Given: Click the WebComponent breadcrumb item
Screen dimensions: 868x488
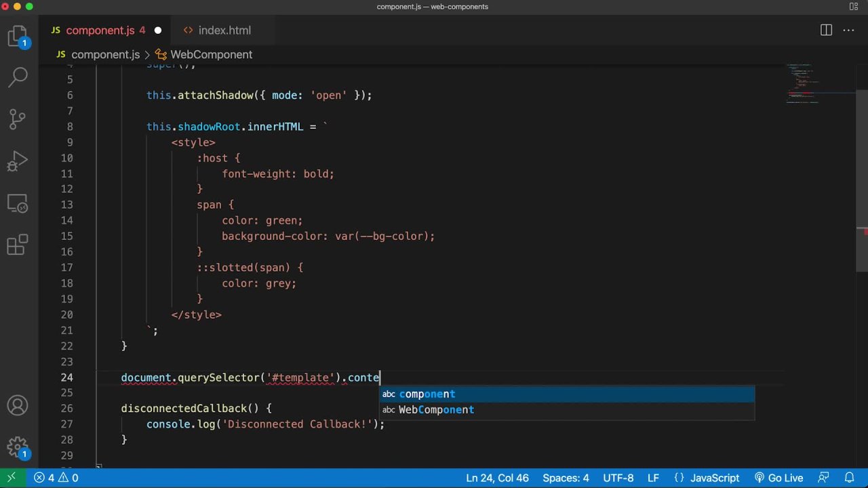Looking at the screenshot, I should click(211, 55).
